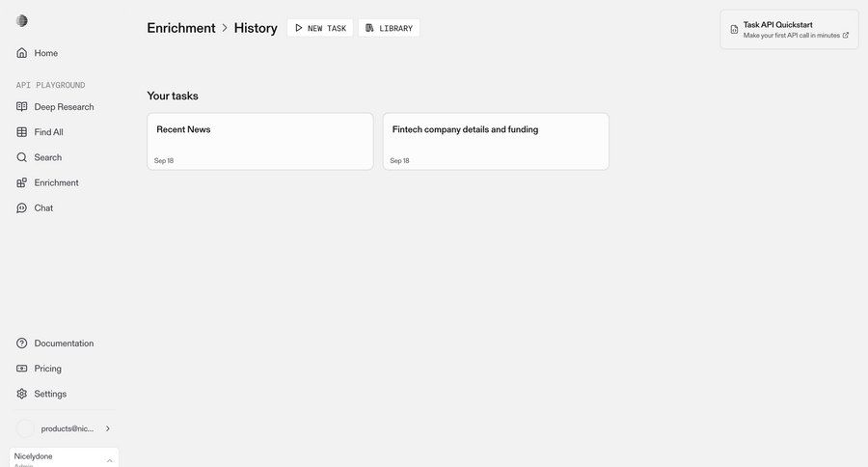Click the Documentation question mark icon
Viewport: 868px width, 467px height.
[x=22, y=343]
